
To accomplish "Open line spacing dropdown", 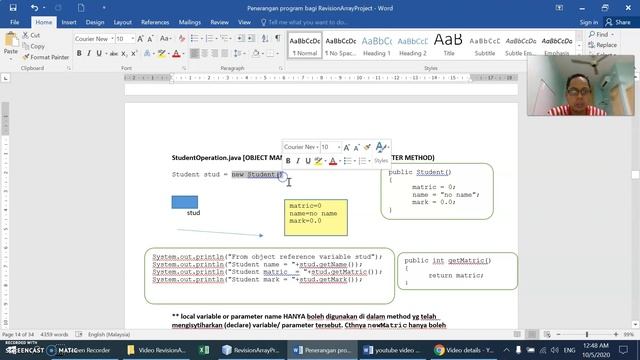I will [x=240, y=53].
